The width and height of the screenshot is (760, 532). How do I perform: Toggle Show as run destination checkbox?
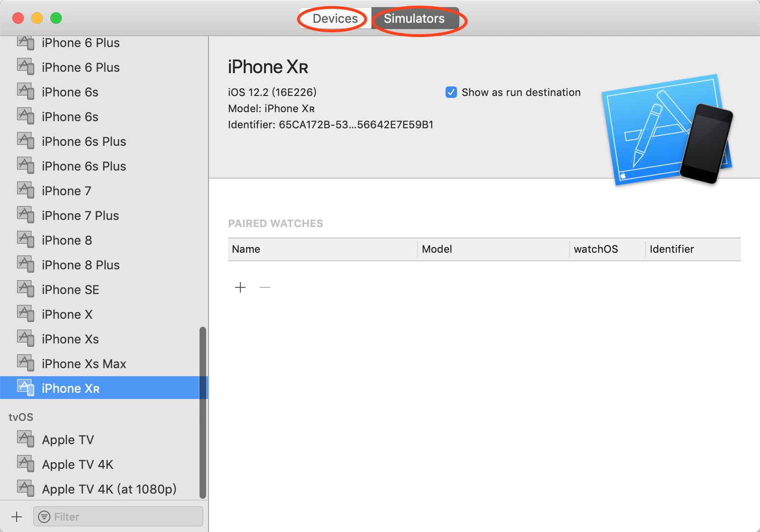pyautogui.click(x=451, y=92)
